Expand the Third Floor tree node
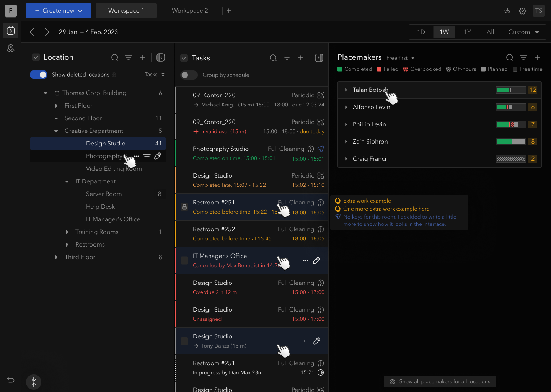 (56, 257)
